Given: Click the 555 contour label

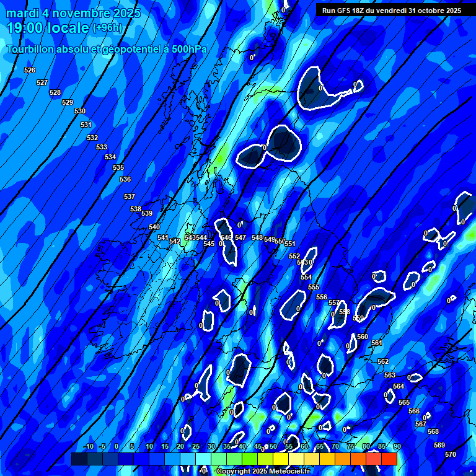Looking at the screenshot, I should pos(314,287).
